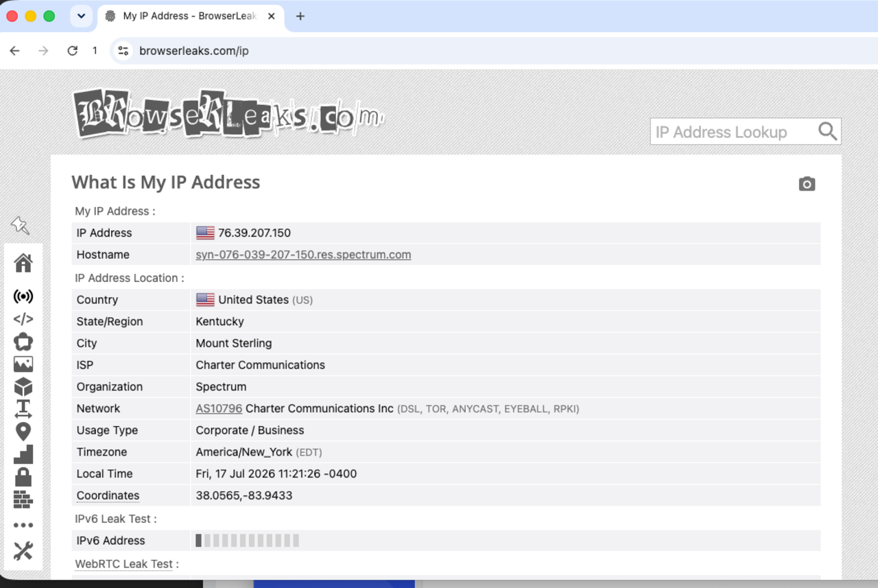
Task: Open the brick wall sidebar icon
Action: (x=23, y=499)
